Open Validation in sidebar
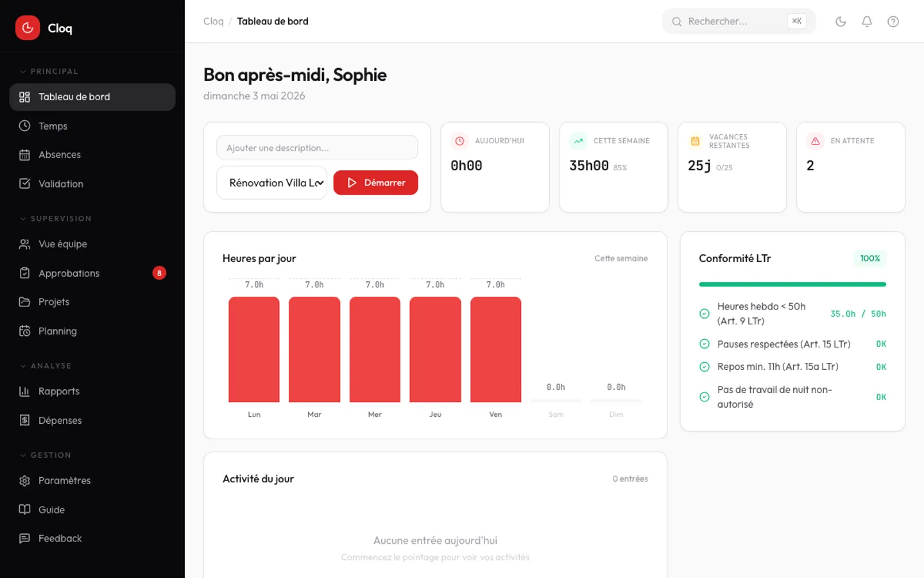924x578 pixels. click(92, 184)
